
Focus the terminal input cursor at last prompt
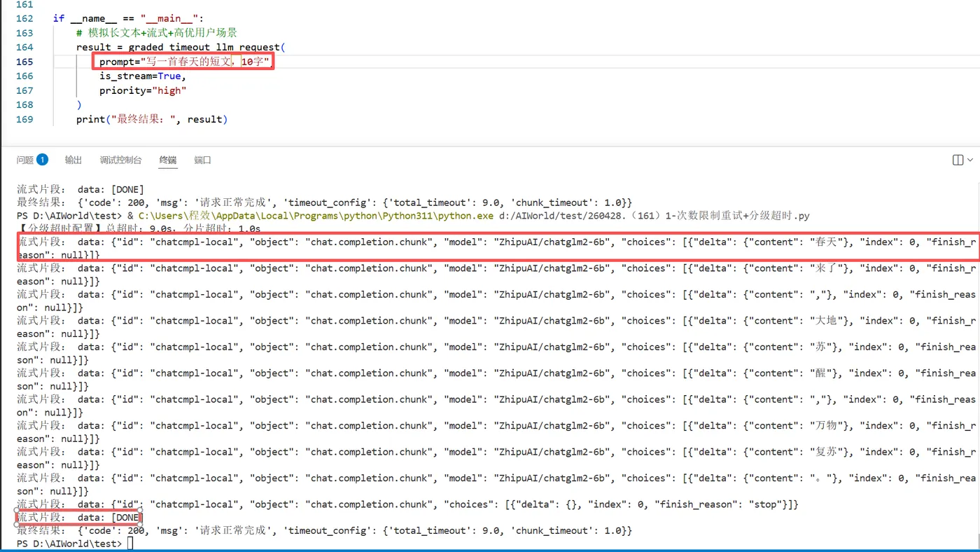130,544
